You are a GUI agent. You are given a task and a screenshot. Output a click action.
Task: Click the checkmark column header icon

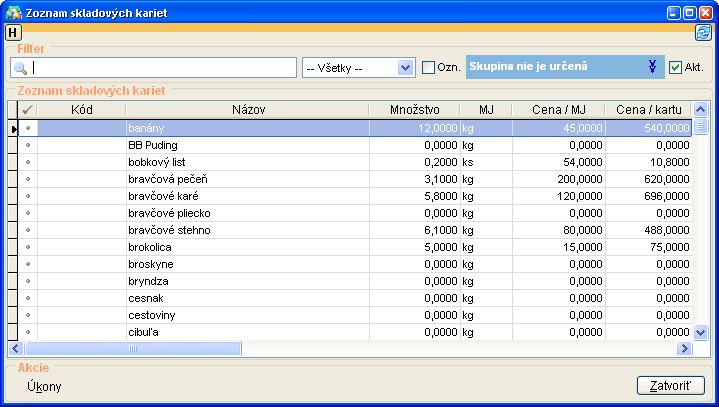click(28, 109)
